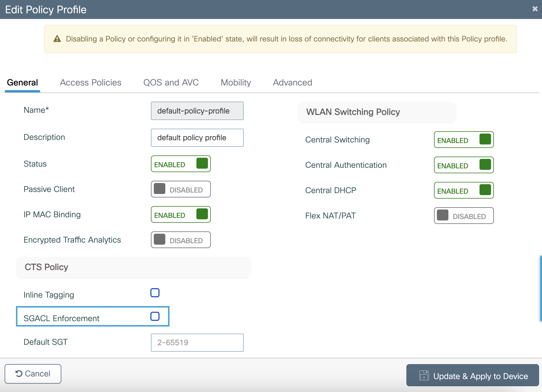Enable the Passive Client toggle
This screenshot has height=392, width=542.
coord(181,189)
